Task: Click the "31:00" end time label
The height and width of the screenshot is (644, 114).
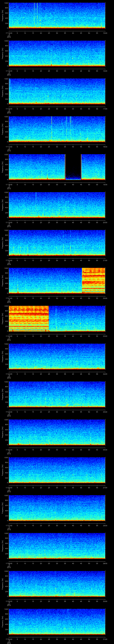Action: 105,639
